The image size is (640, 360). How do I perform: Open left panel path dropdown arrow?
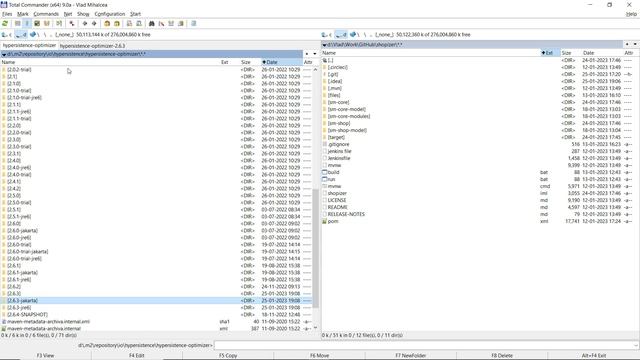pos(4,54)
